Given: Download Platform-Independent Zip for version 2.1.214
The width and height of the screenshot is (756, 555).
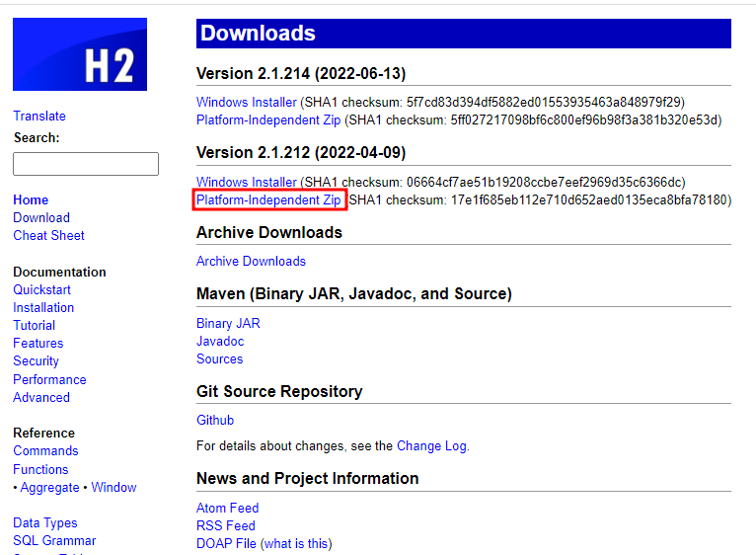Looking at the screenshot, I should [268, 119].
